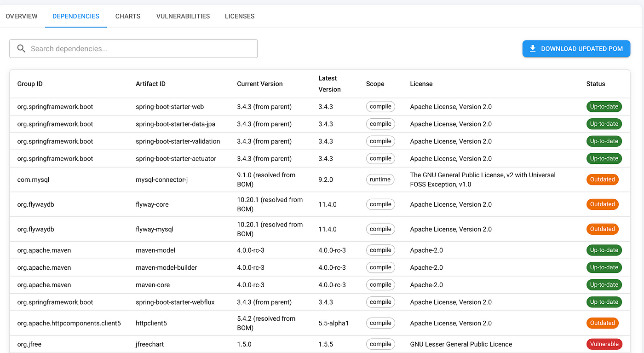This screenshot has height=353, width=644.
Task: Click Outdated badge for httpclient5
Action: 603,323
